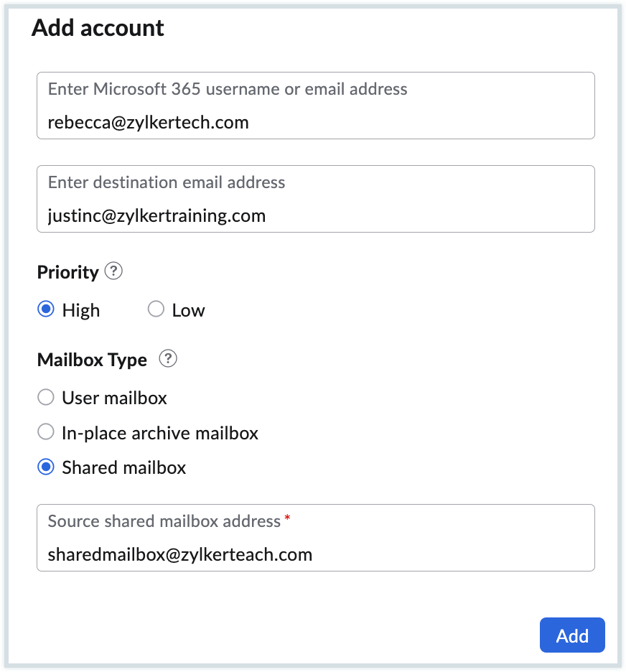
Task: Click the red required asterisk on the Source field
Action: pyautogui.click(x=287, y=518)
